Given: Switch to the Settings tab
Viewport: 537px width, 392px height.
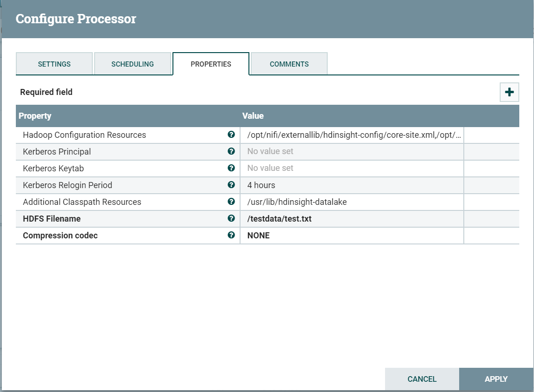Looking at the screenshot, I should [54, 64].
